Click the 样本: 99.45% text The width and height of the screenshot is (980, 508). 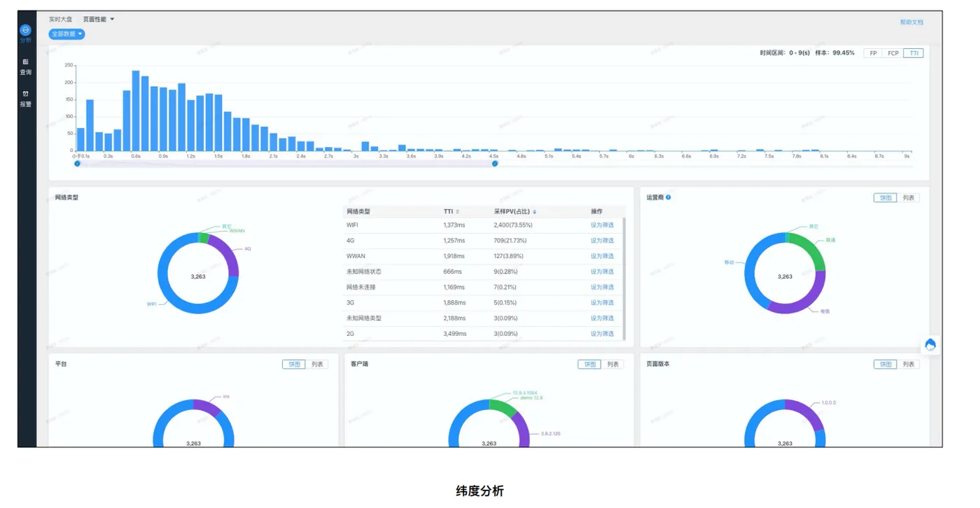pos(835,53)
